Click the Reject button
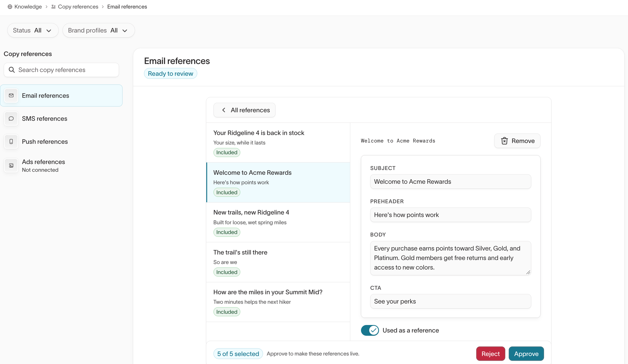628x364 pixels. pyautogui.click(x=490, y=353)
